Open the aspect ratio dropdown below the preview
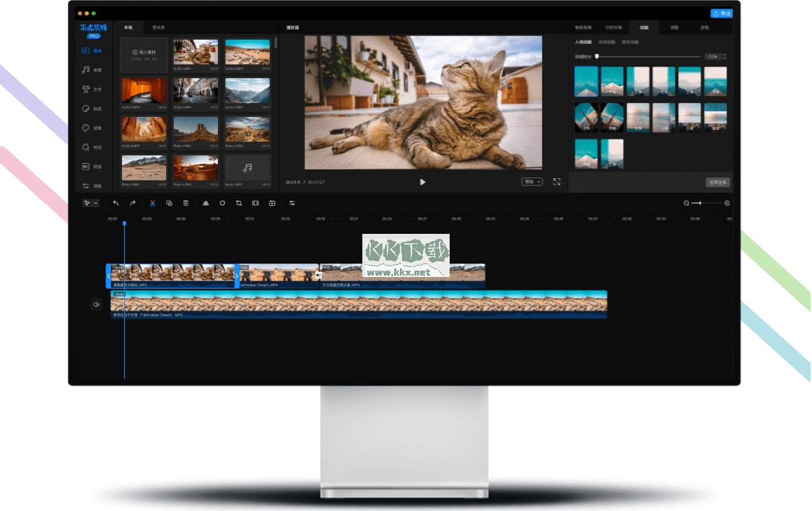This screenshot has width=812, height=511. [x=531, y=182]
